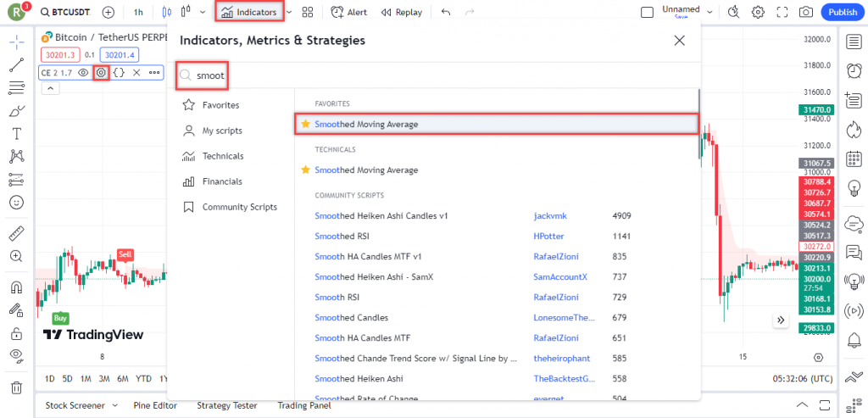Take a chart snapshot with camera icon
This screenshot has width=868, height=418.
806,12
